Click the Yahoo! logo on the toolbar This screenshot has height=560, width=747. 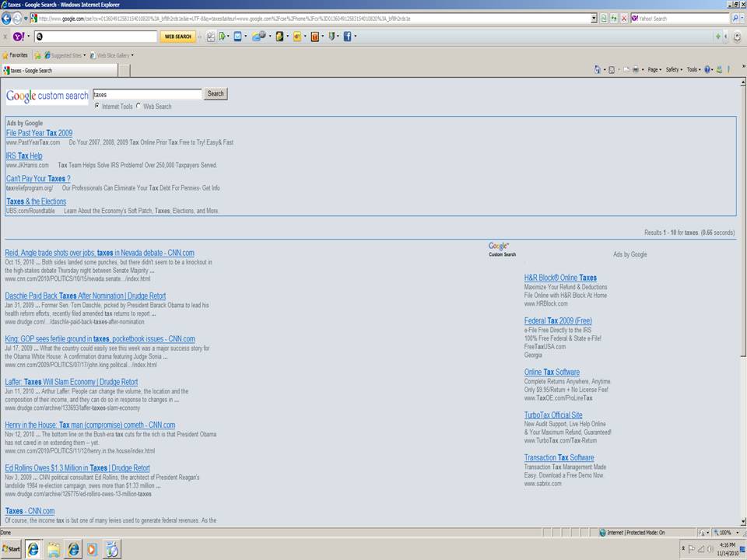tap(19, 37)
